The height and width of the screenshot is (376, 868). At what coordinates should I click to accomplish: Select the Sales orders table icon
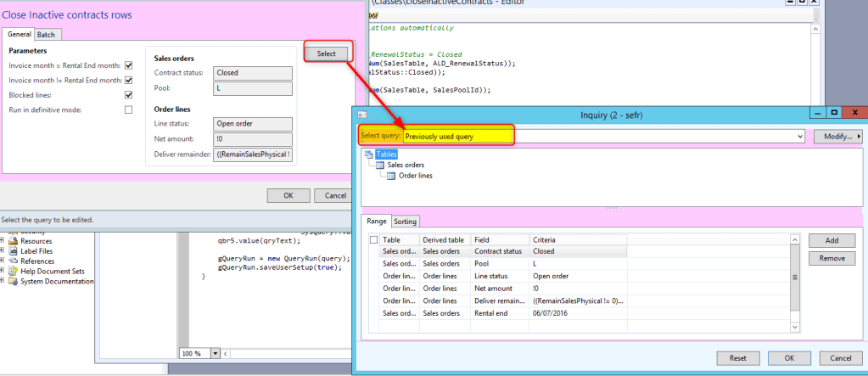coord(379,165)
